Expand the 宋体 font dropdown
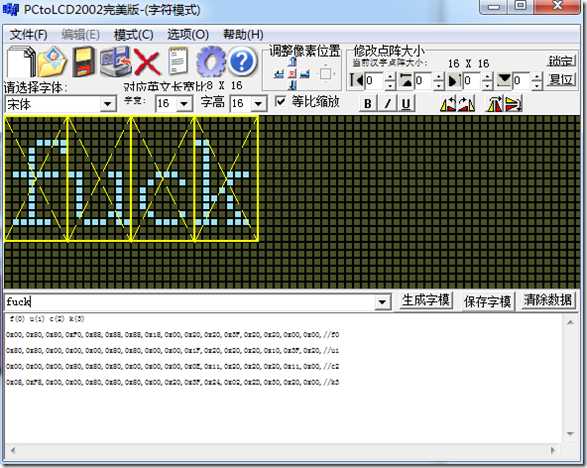The image size is (587, 468). (x=108, y=104)
